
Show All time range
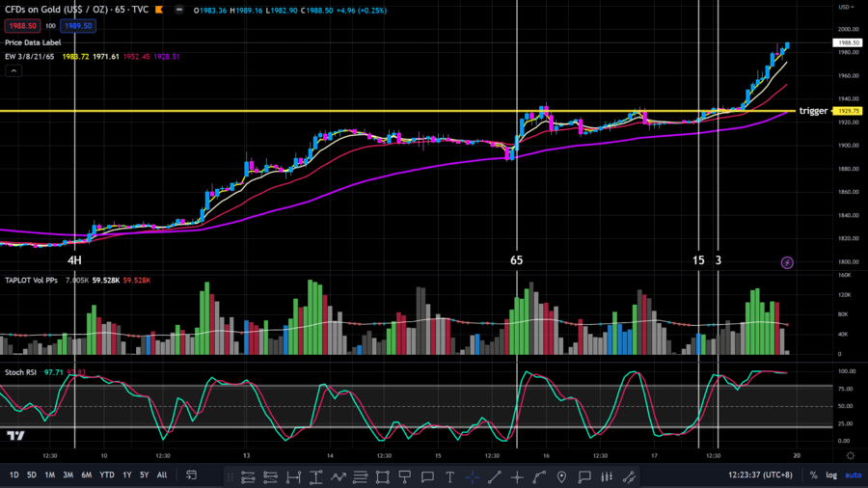(x=162, y=474)
